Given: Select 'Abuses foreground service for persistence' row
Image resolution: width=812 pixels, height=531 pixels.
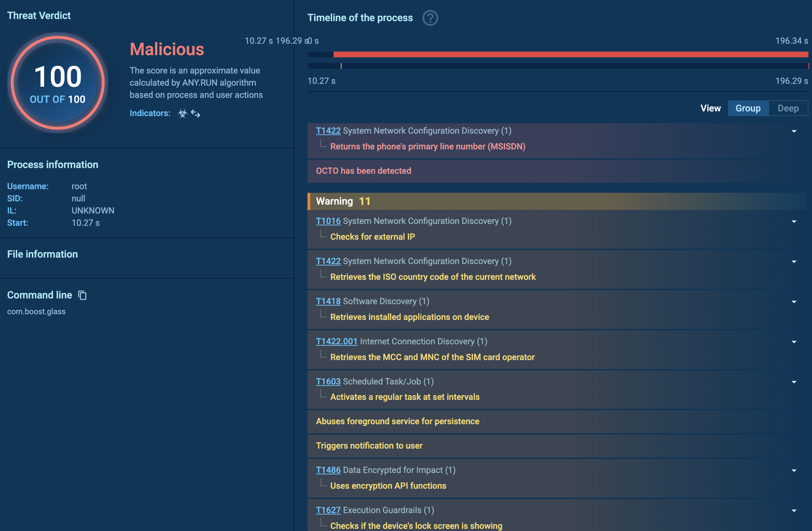Looking at the screenshot, I should (x=557, y=421).
